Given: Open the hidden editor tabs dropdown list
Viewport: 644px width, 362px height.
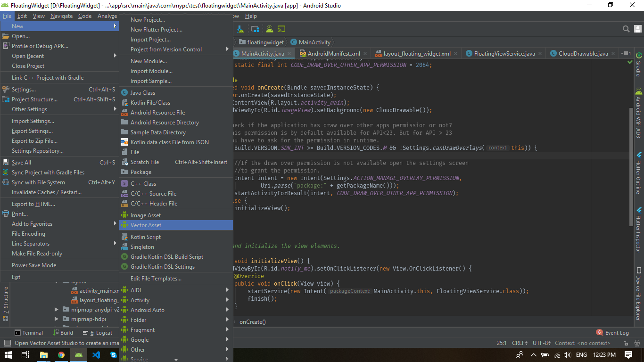Looking at the screenshot, I should 626,53.
